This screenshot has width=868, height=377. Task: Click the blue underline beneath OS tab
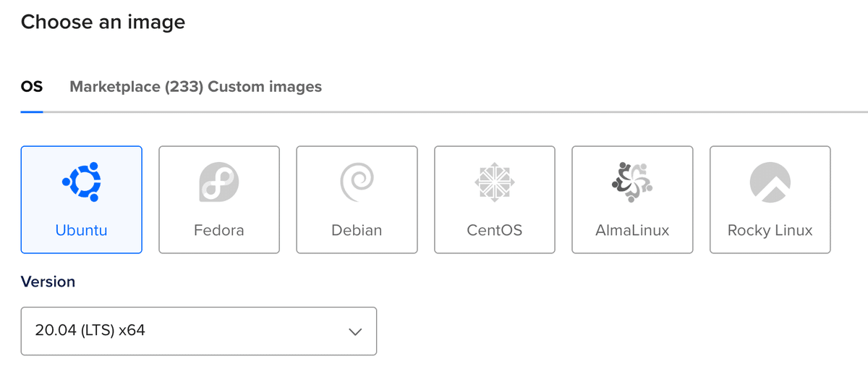pyautogui.click(x=32, y=111)
